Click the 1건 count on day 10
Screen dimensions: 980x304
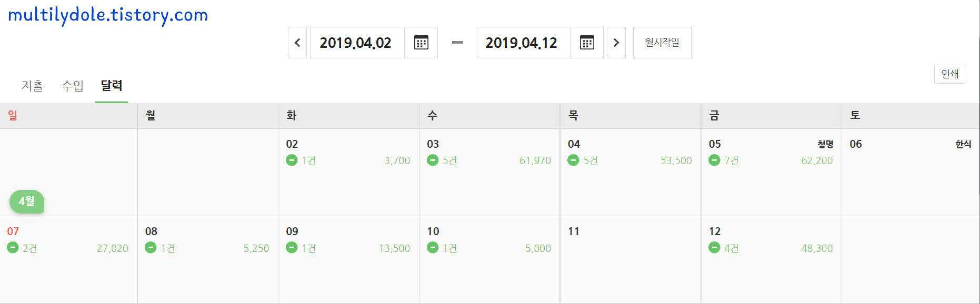coord(450,248)
